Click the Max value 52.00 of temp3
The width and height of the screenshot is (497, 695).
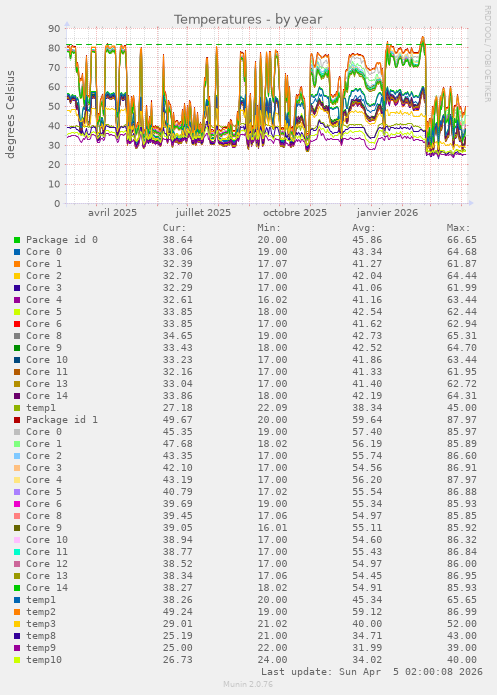pyautogui.click(x=462, y=624)
